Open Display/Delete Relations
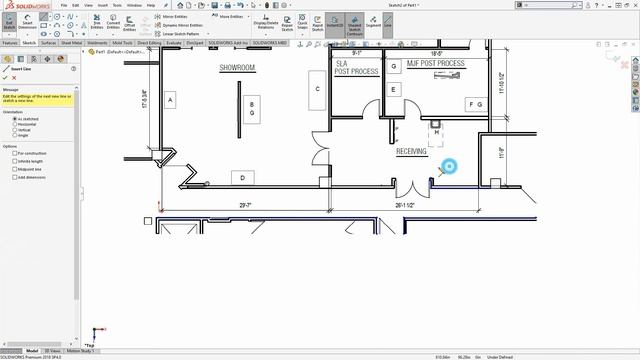640x360 pixels. pos(266,22)
